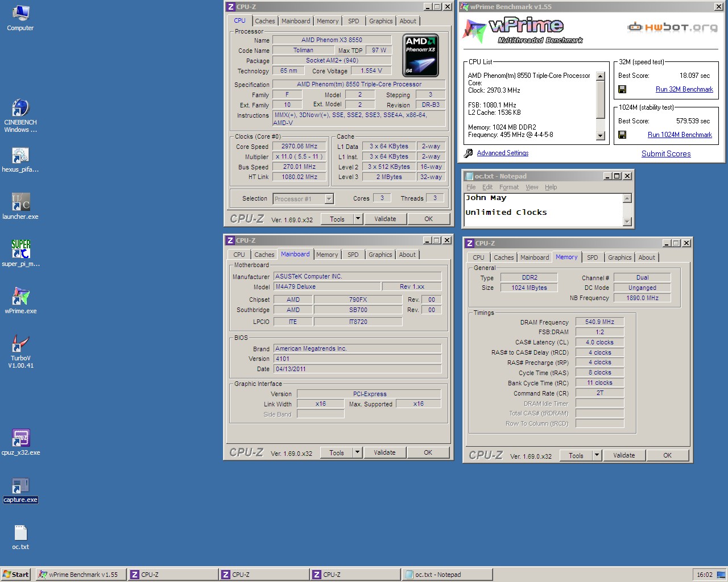The width and height of the screenshot is (728, 582).
Task: Select wPrime.exe desktop shortcut
Action: click(x=20, y=301)
